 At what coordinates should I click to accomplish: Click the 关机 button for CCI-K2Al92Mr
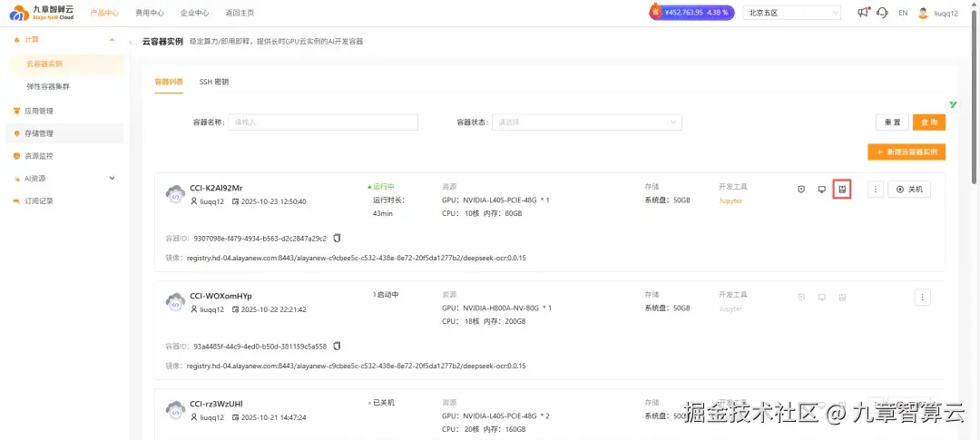coord(908,190)
